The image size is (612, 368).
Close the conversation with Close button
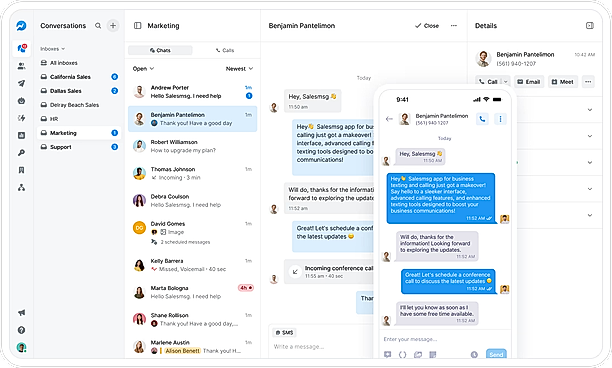[427, 26]
